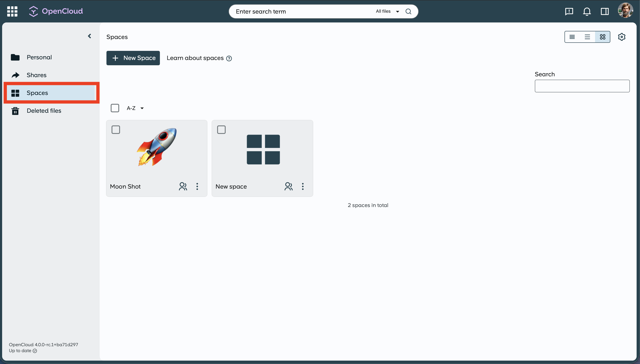Send feedback via the message icon
The width and height of the screenshot is (640, 364).
pyautogui.click(x=569, y=11)
